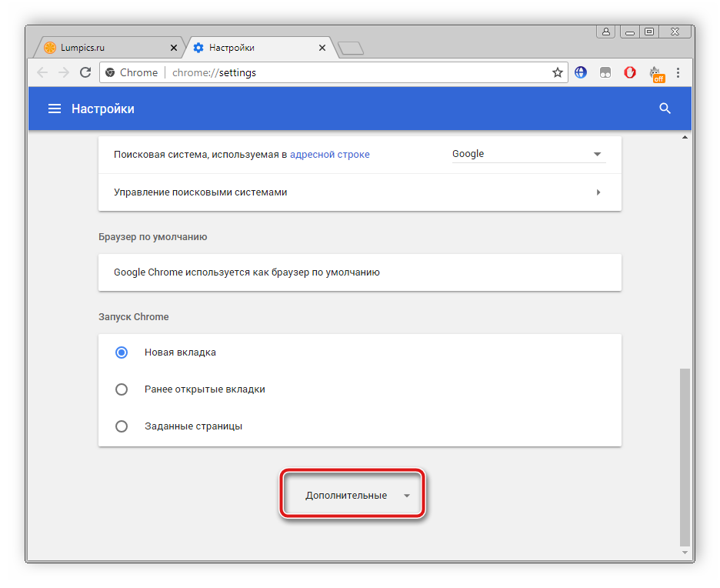The image size is (720, 588).
Task: Click the search icon in Settings header
Action: tap(665, 109)
